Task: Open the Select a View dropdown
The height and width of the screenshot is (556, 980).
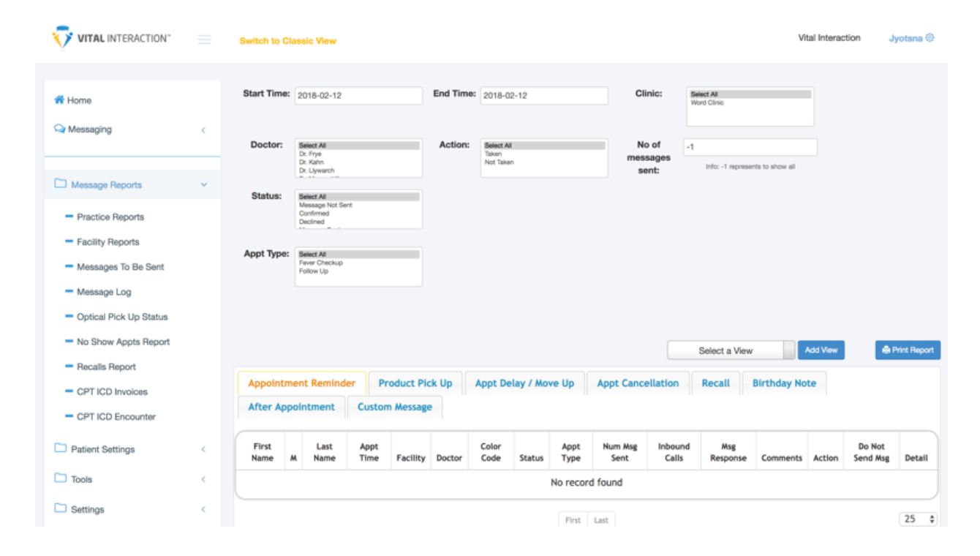Action: 730,350
